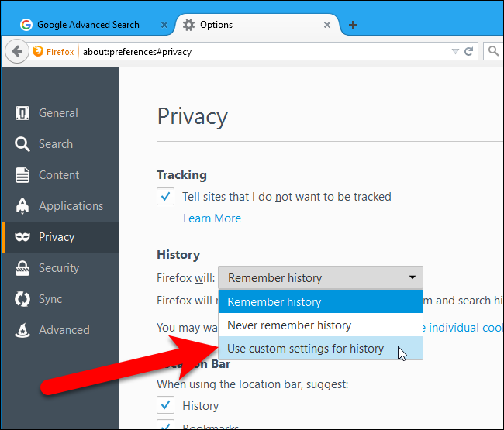Toggle the do not track checkbox

click(x=165, y=196)
